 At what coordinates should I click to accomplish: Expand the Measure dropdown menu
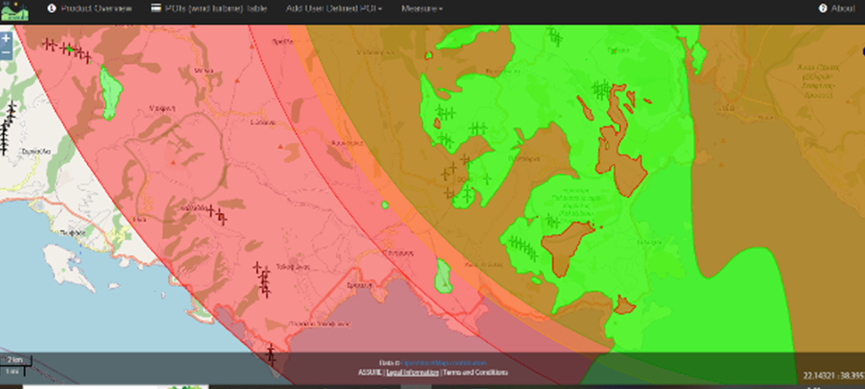coord(422,9)
